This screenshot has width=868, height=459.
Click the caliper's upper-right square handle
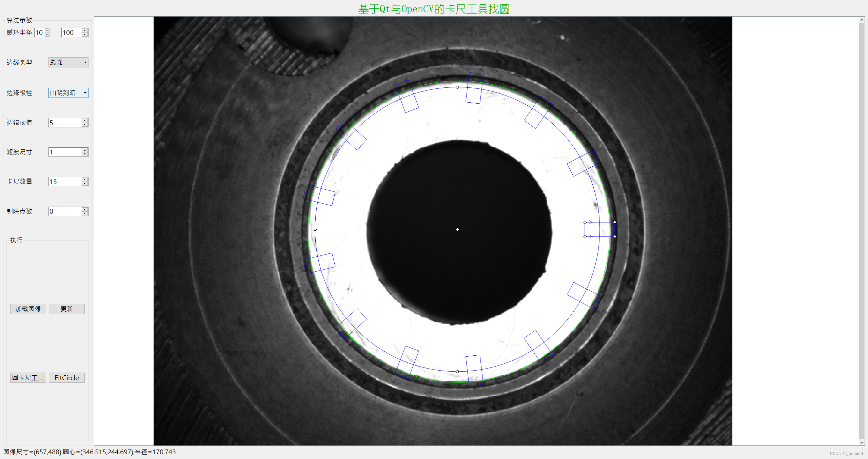click(x=615, y=222)
